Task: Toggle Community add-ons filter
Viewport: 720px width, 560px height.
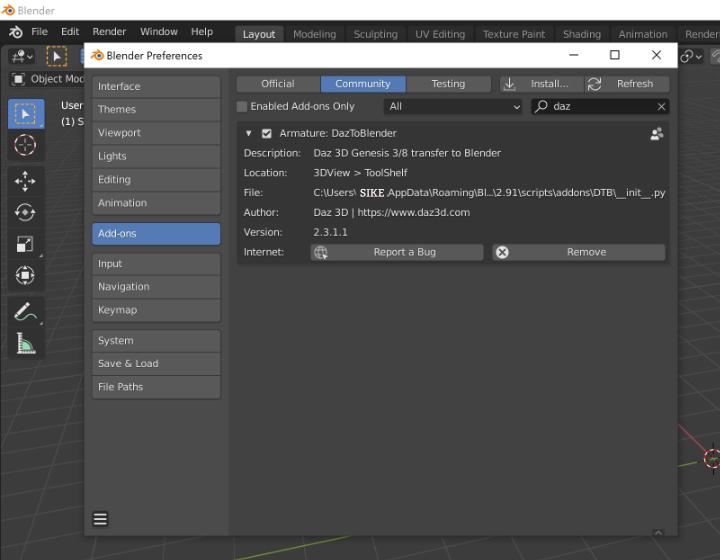Action: pyautogui.click(x=363, y=84)
